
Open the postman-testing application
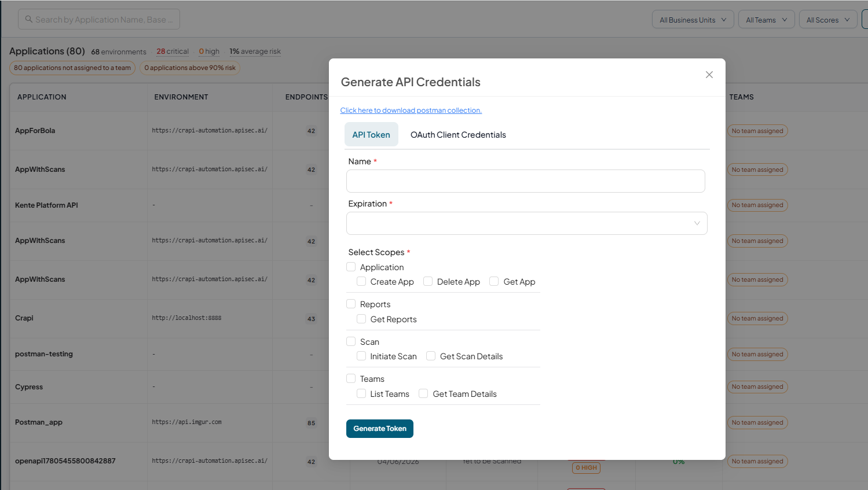pos(44,353)
